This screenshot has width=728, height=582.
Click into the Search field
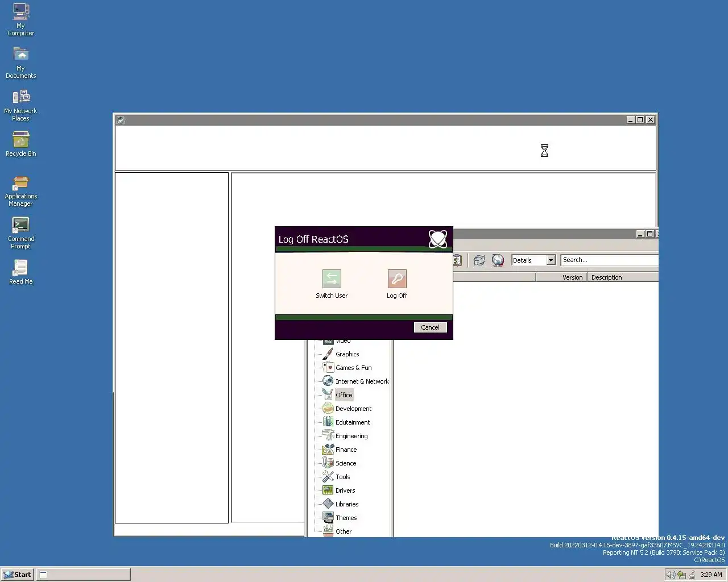(609, 260)
